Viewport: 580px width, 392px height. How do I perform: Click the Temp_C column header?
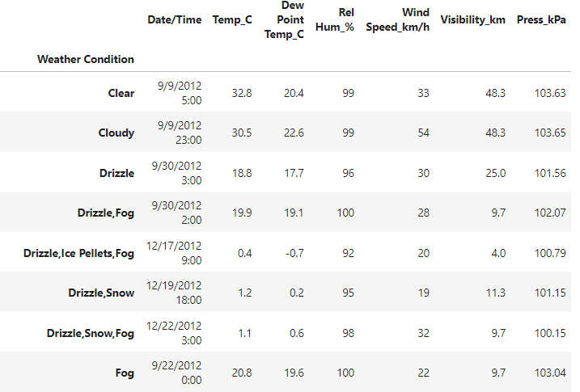(232, 19)
